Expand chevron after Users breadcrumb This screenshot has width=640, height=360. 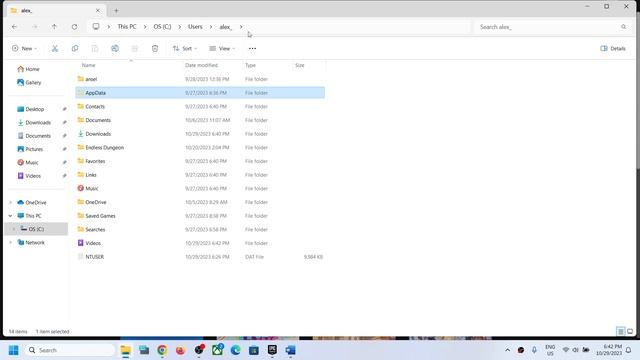[211, 27]
